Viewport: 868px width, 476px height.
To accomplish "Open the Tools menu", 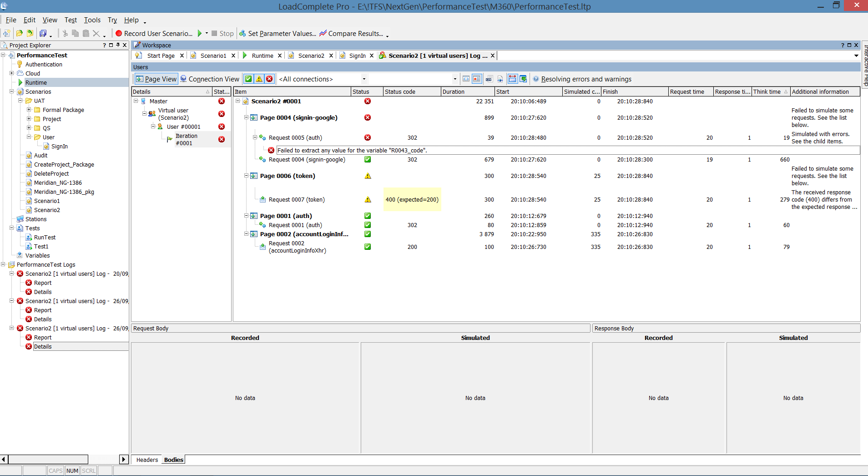I will (x=92, y=20).
